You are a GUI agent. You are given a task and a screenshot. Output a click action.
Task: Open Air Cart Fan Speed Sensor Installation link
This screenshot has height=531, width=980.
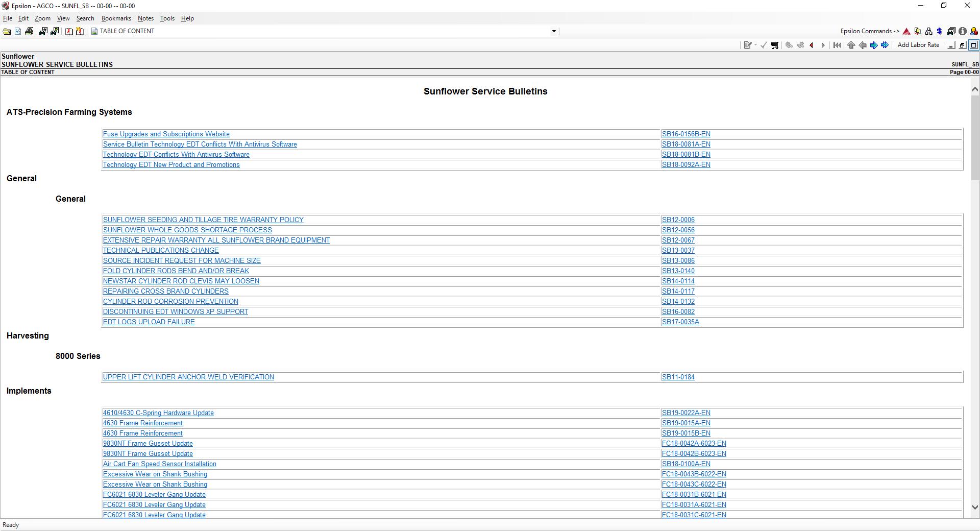(160, 464)
